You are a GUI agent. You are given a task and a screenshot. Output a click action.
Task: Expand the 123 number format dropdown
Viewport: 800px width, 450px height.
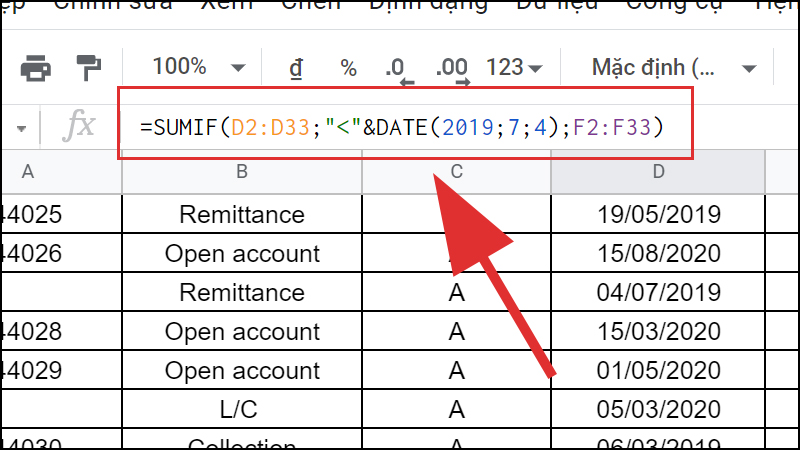[x=514, y=68]
